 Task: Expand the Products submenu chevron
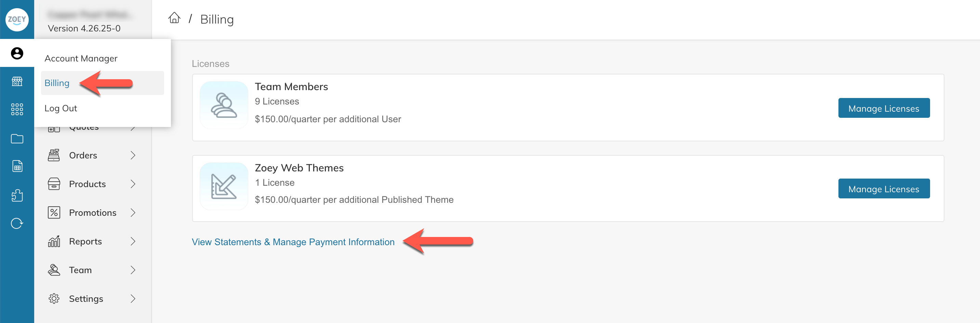pos(133,184)
